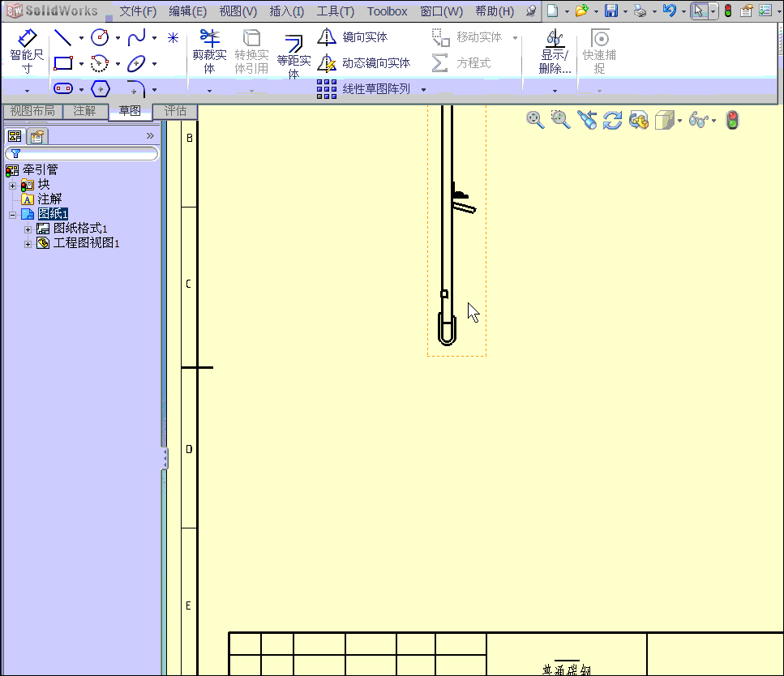The image size is (784, 676).
Task: Select the Line sketch tool
Action: (x=63, y=37)
